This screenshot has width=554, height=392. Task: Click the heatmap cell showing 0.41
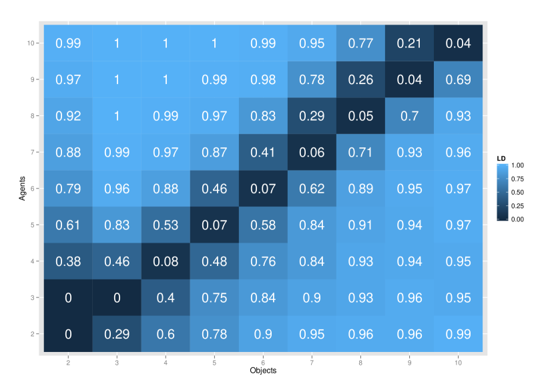263,152
